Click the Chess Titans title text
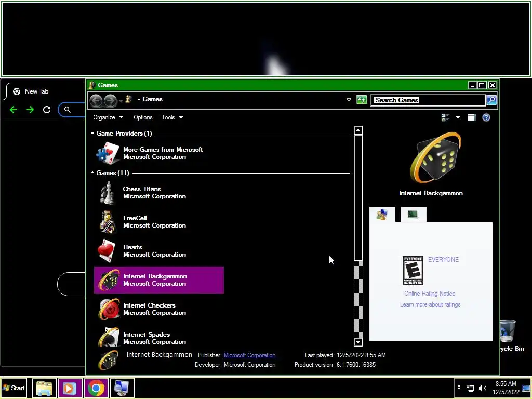This screenshot has width=532, height=399. (x=142, y=189)
